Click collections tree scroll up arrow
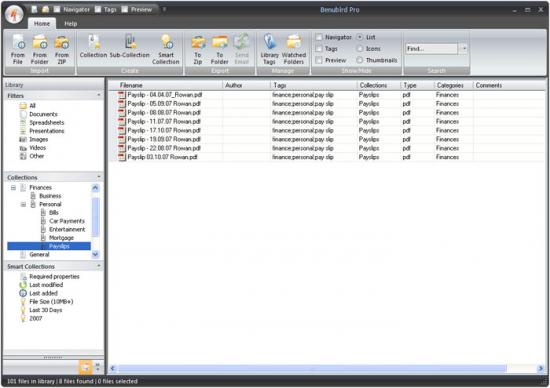The width and height of the screenshot is (550, 388). coord(95,188)
